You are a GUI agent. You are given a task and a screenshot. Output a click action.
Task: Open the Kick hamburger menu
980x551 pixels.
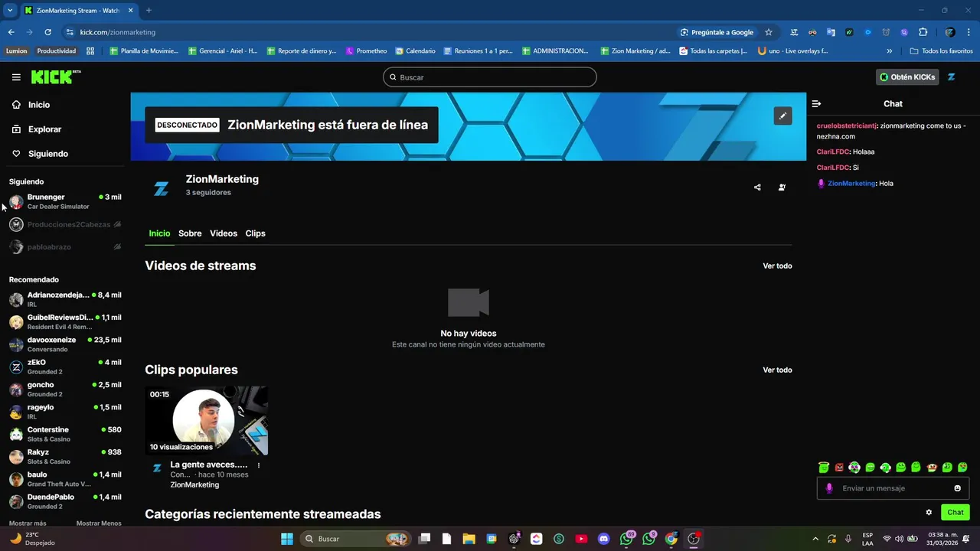tap(16, 77)
